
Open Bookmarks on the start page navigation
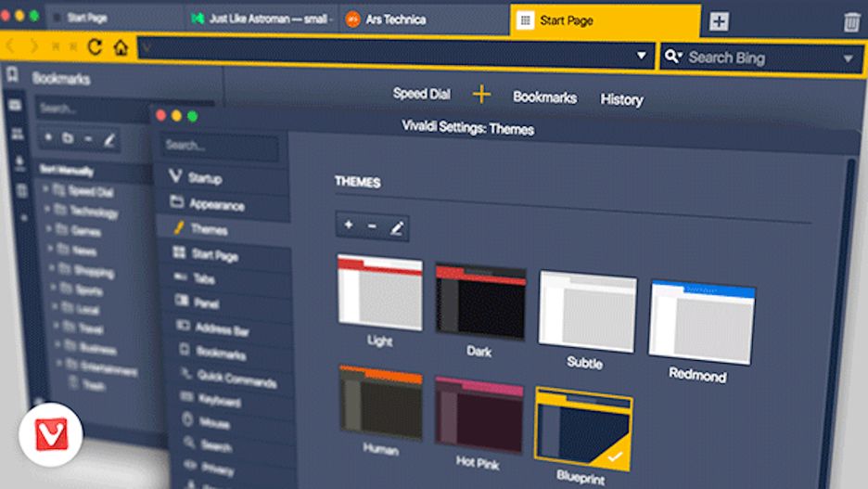point(544,97)
